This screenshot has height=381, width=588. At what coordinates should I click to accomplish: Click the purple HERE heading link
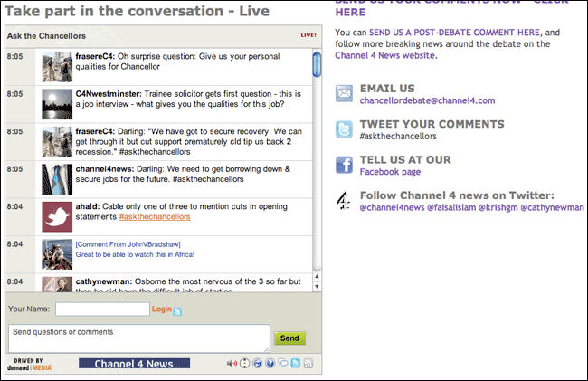coord(350,12)
